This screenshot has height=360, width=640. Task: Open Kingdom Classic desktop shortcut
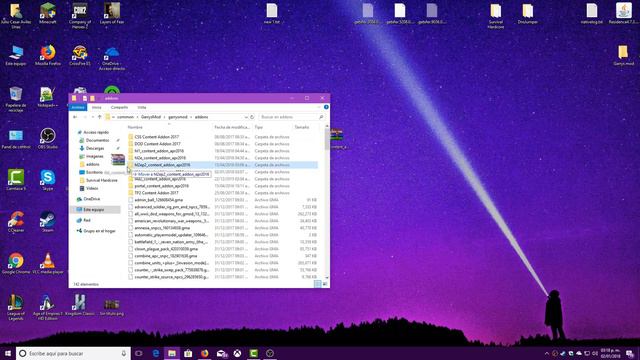tap(80, 305)
